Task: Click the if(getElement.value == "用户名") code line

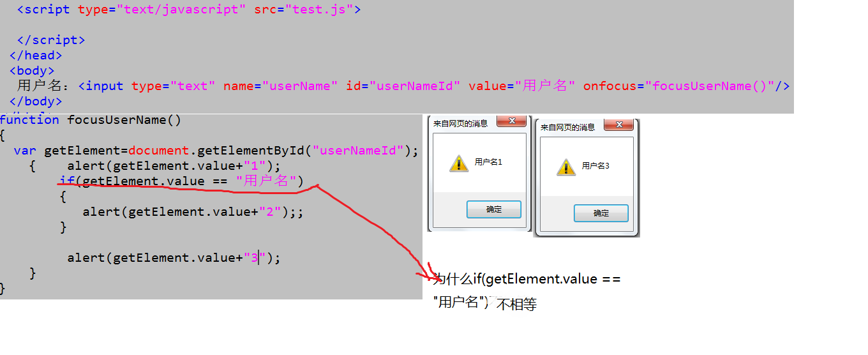Action: tap(182, 181)
